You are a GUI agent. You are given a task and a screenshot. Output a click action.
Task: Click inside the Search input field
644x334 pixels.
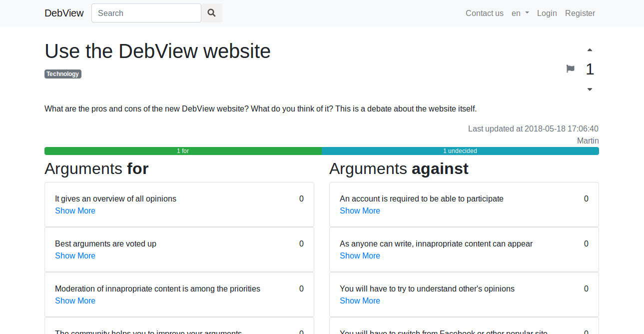[x=146, y=13]
